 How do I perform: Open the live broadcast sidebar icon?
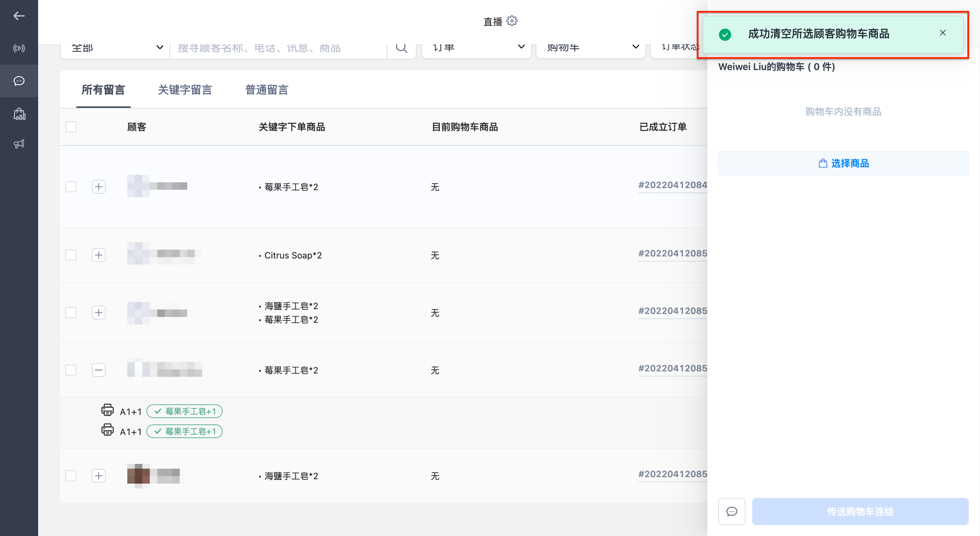[x=19, y=48]
